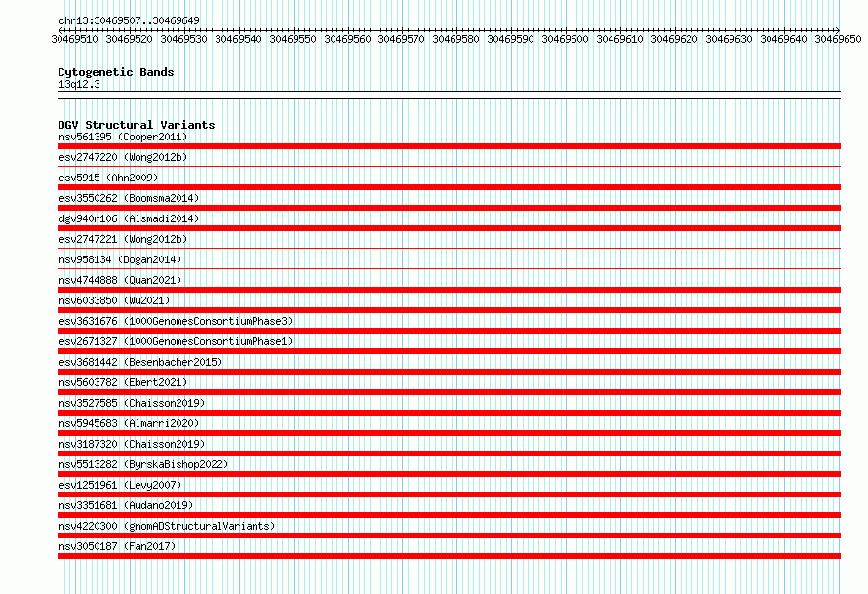Click the 30469600 ruler position label
Screen dimensions: 868x594
566,39
